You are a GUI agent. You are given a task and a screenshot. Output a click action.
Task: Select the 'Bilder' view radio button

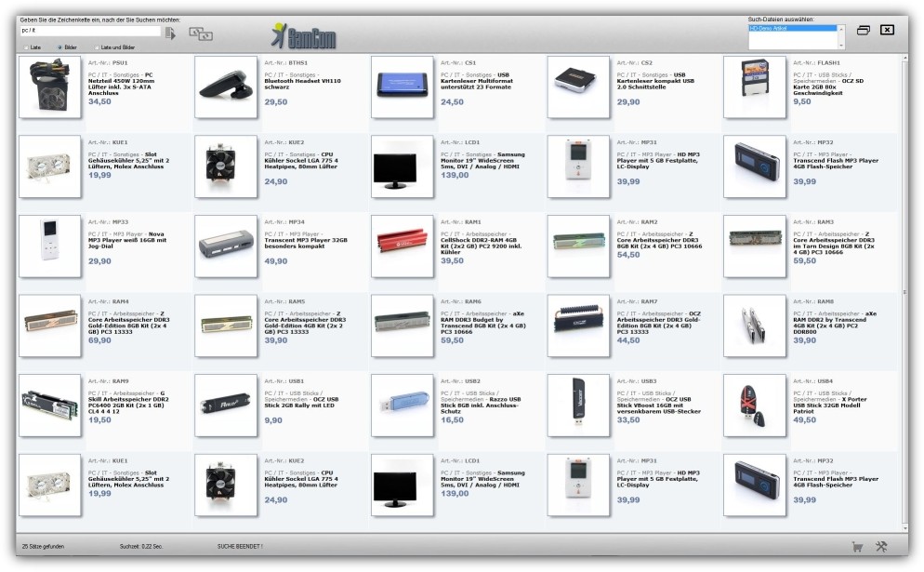tap(60, 47)
